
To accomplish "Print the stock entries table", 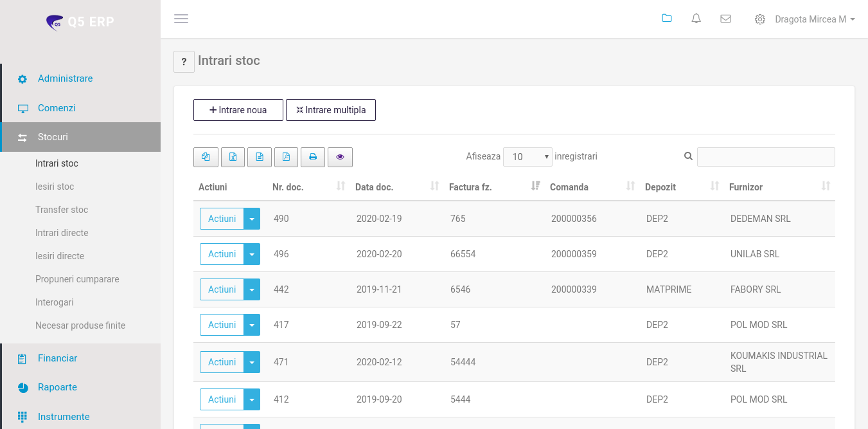I will pyautogui.click(x=313, y=157).
